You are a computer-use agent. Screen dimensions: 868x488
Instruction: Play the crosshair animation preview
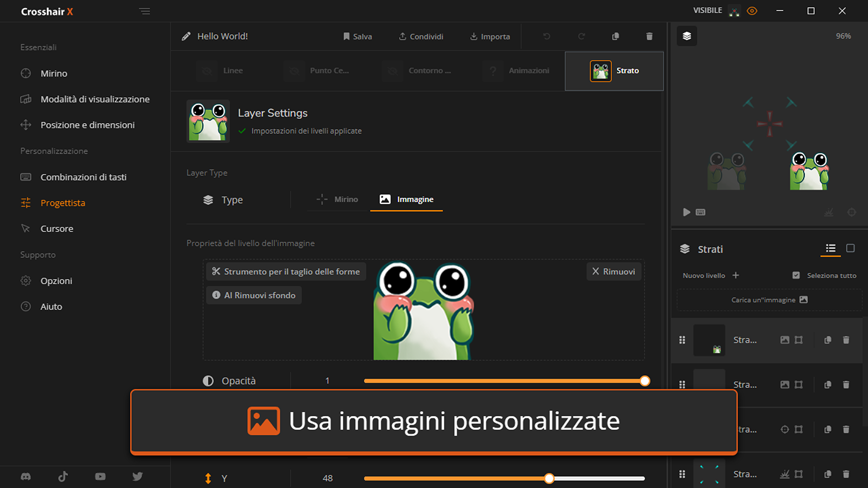(x=686, y=212)
